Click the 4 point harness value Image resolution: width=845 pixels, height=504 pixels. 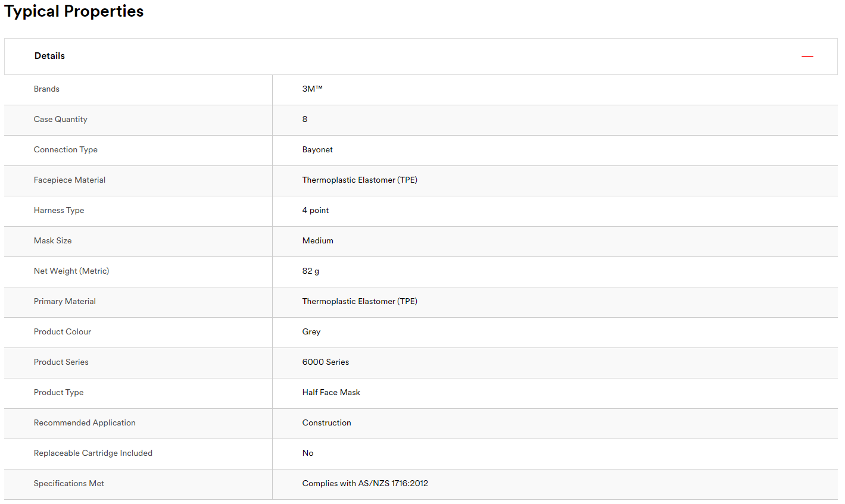(x=316, y=211)
